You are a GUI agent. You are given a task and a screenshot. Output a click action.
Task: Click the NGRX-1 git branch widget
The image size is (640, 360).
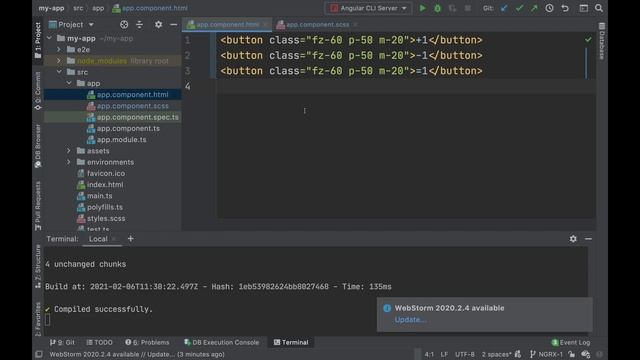click(546, 354)
